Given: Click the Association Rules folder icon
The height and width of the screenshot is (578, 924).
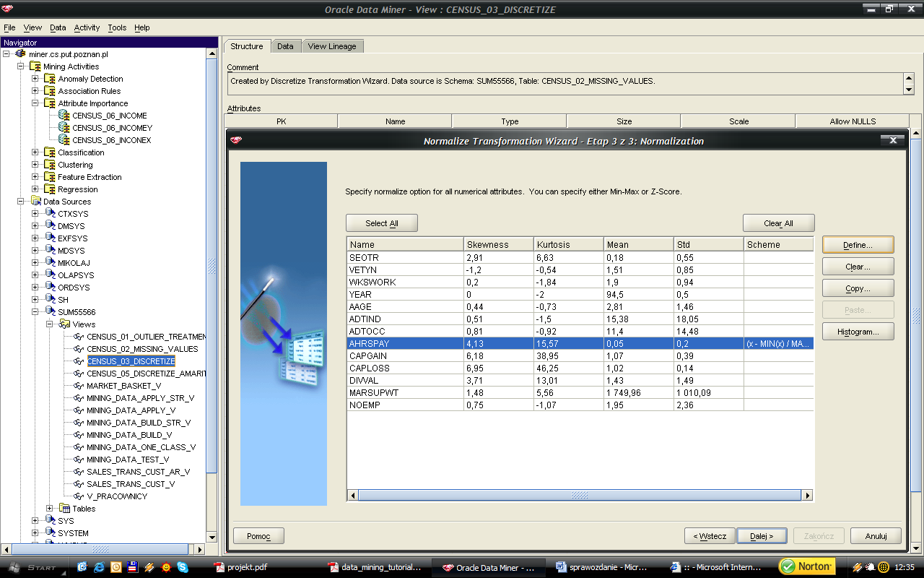Looking at the screenshot, I should point(50,91).
